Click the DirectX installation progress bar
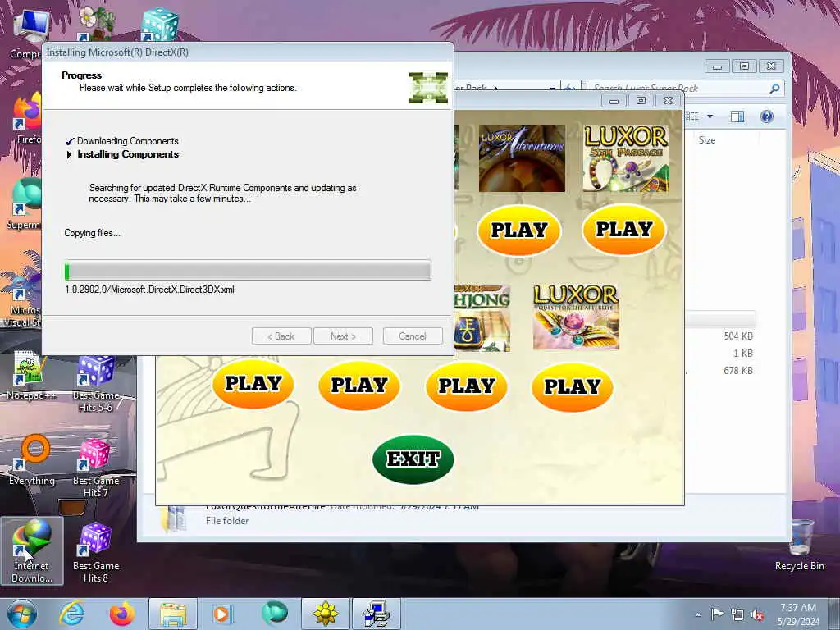This screenshot has height=630, width=840. click(x=248, y=270)
